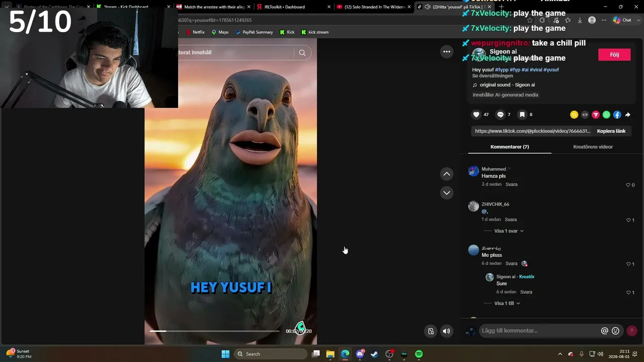
Task: Post the comment with the red arrow
Action: 632,331
